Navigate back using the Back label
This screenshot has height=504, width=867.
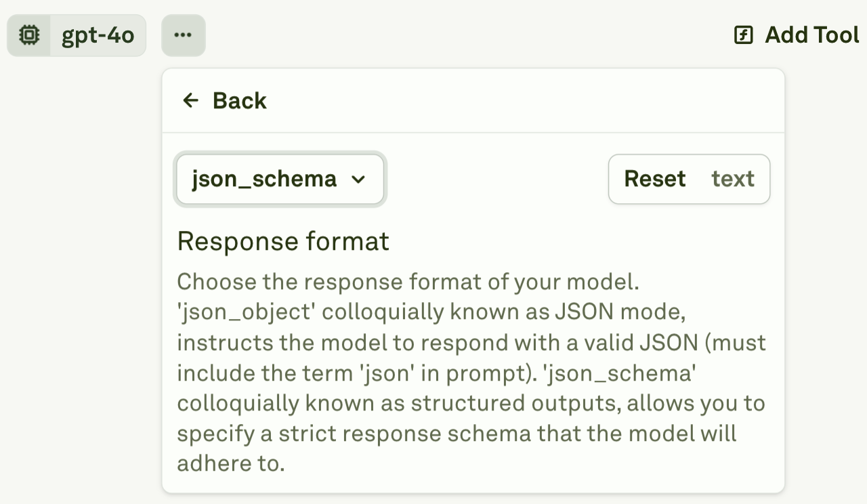click(240, 100)
